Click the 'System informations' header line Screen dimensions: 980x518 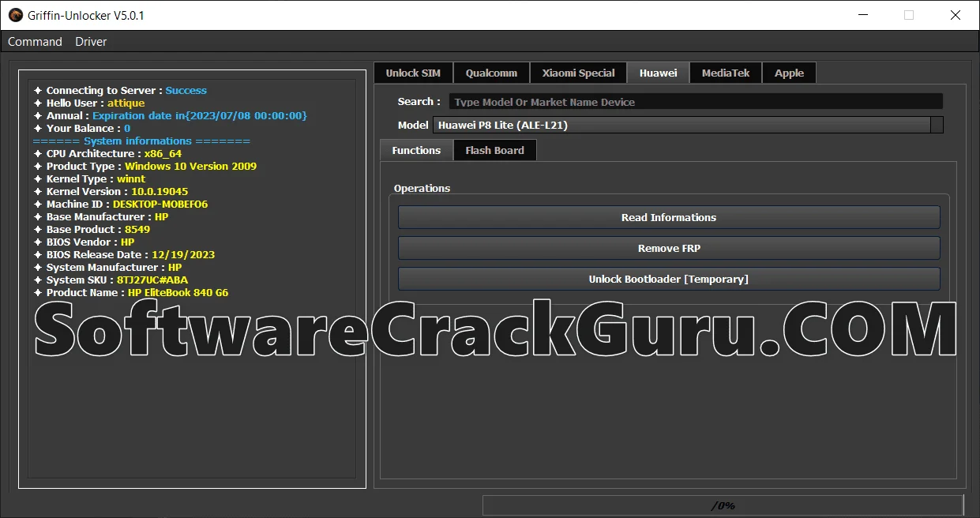(141, 141)
